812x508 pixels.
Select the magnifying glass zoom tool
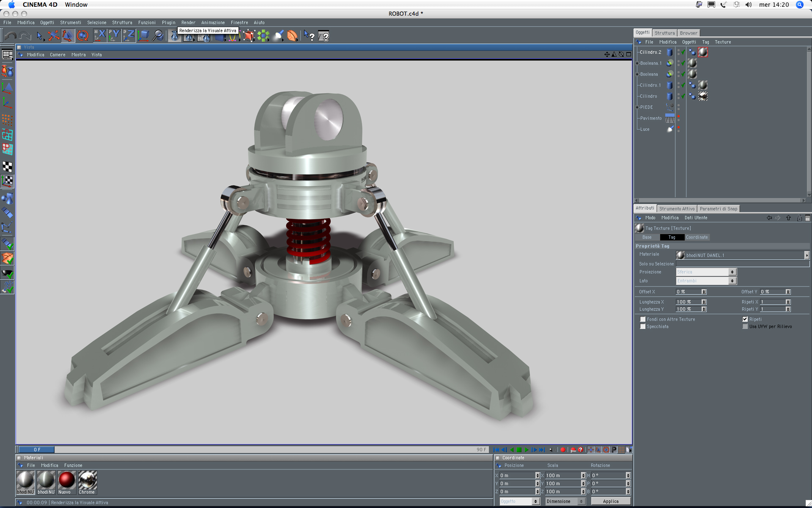158,36
